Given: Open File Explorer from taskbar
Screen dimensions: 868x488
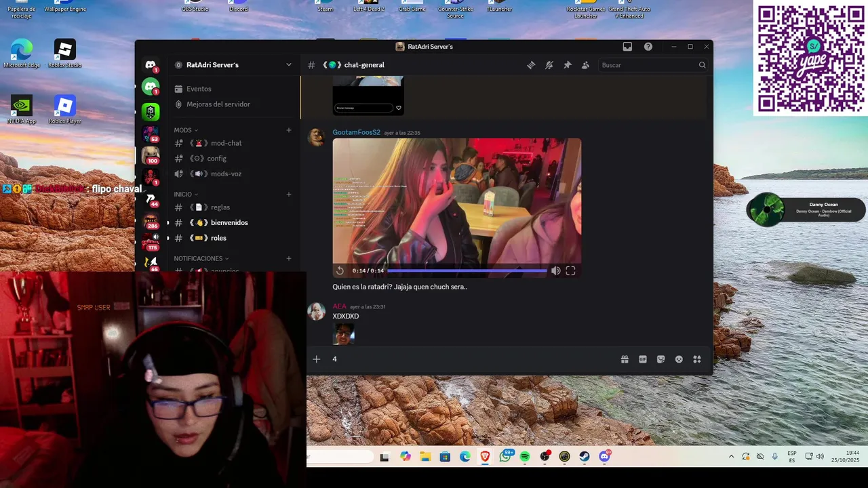Looking at the screenshot, I should click(425, 457).
